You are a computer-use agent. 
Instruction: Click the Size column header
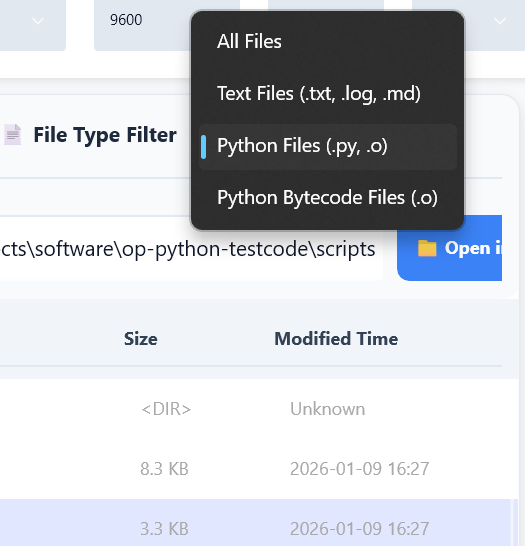coord(141,339)
